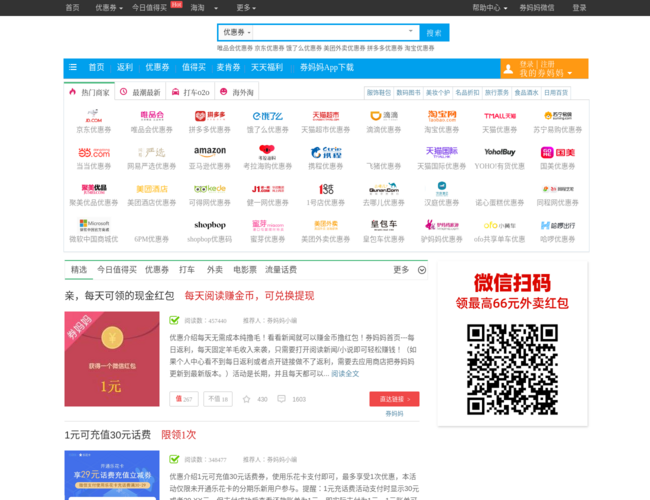Open the Tmall Global 天猫国际 logo
This screenshot has width=650, height=500.
pyautogui.click(x=442, y=152)
